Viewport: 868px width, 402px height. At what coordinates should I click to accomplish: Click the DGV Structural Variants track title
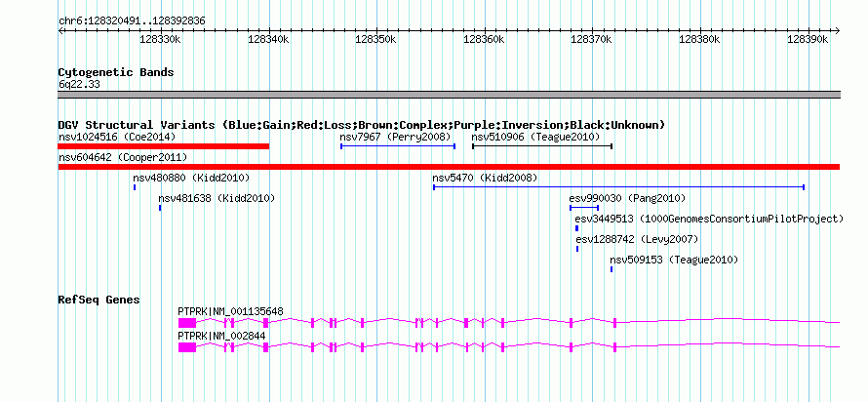(x=362, y=125)
